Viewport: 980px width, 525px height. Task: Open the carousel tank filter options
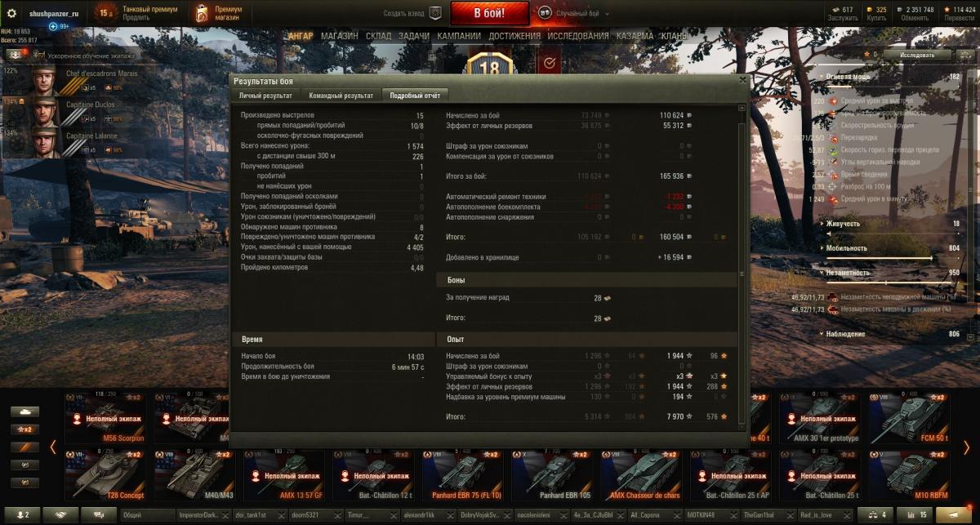[x=24, y=412]
